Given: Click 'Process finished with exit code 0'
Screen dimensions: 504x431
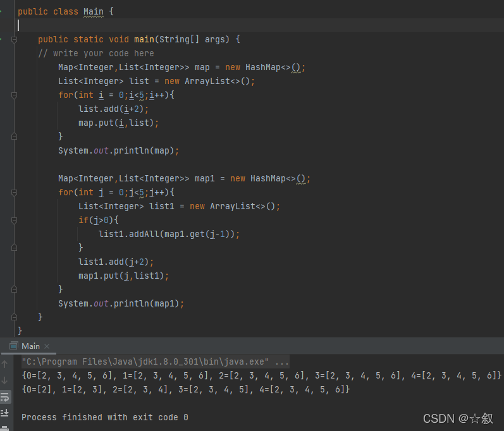Looking at the screenshot, I should click(x=105, y=417).
